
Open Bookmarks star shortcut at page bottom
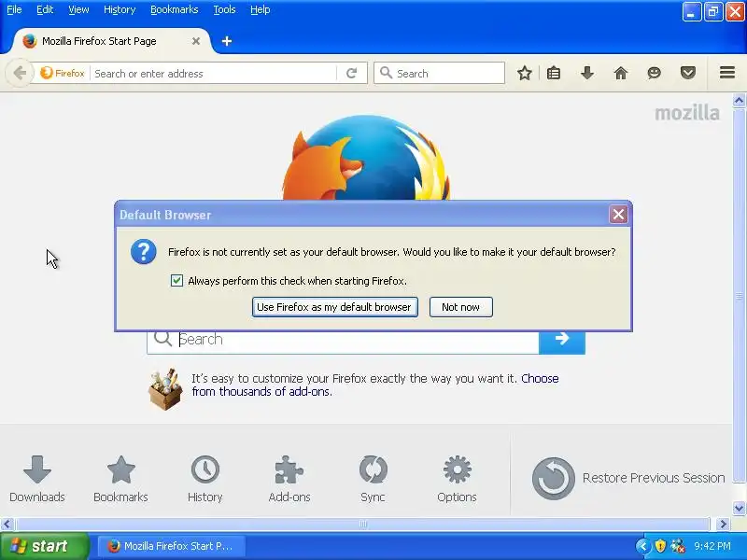pyautogui.click(x=121, y=479)
